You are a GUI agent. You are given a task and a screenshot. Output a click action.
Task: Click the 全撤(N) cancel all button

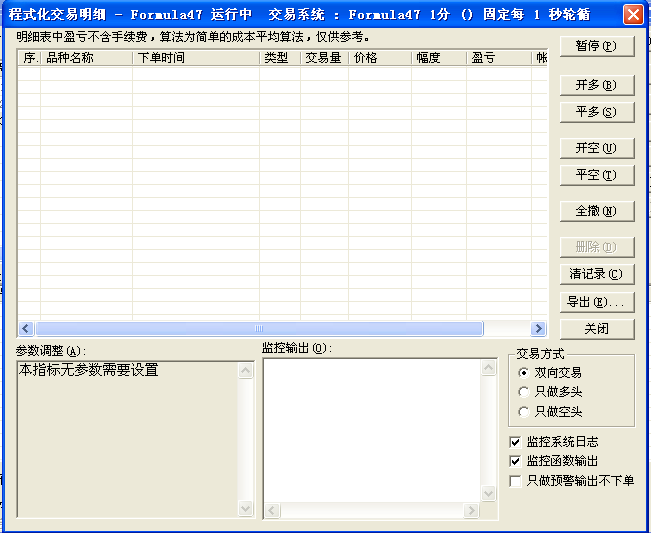pos(597,211)
